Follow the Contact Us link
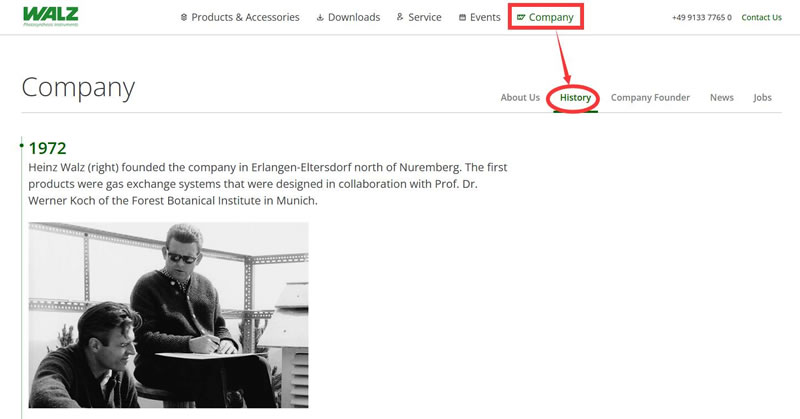 (761, 18)
